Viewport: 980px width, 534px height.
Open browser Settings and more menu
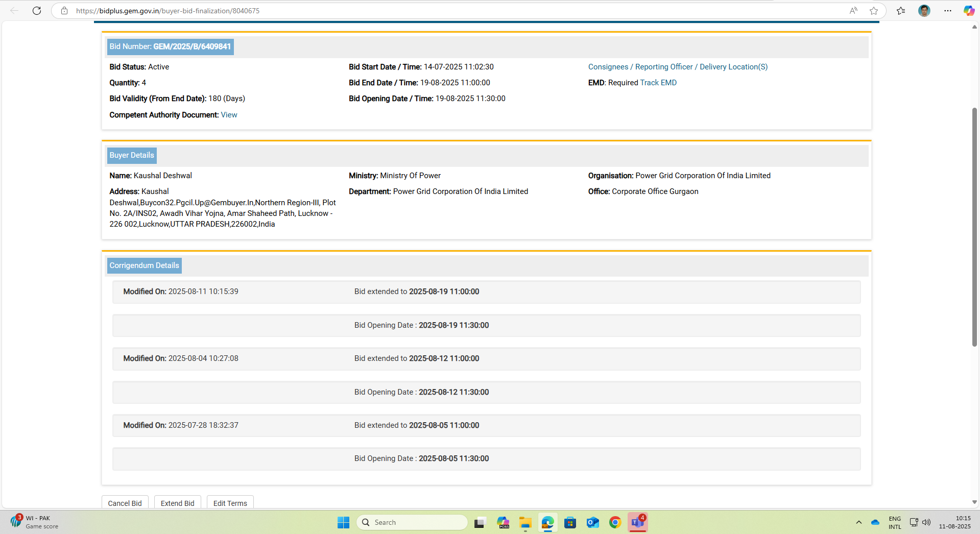(948, 11)
